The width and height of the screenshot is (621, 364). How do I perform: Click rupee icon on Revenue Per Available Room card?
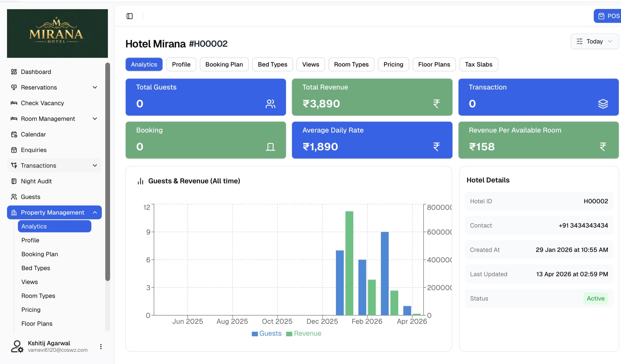point(603,147)
